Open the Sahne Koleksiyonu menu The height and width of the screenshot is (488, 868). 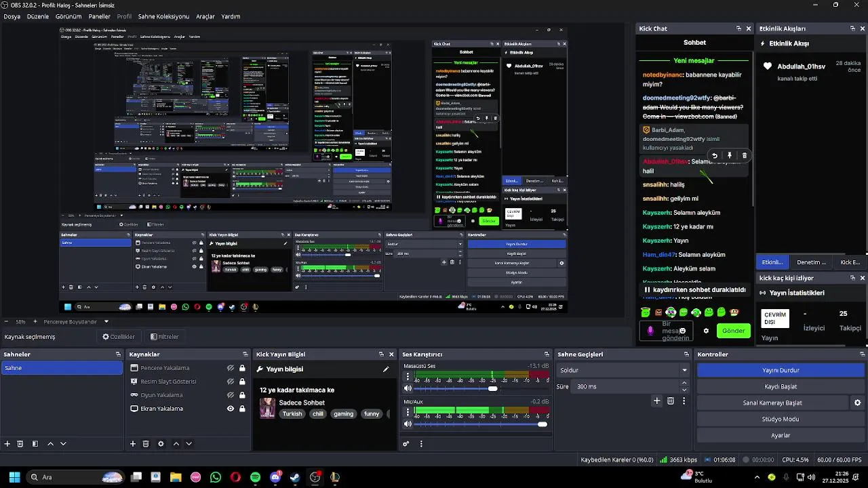tap(163, 16)
